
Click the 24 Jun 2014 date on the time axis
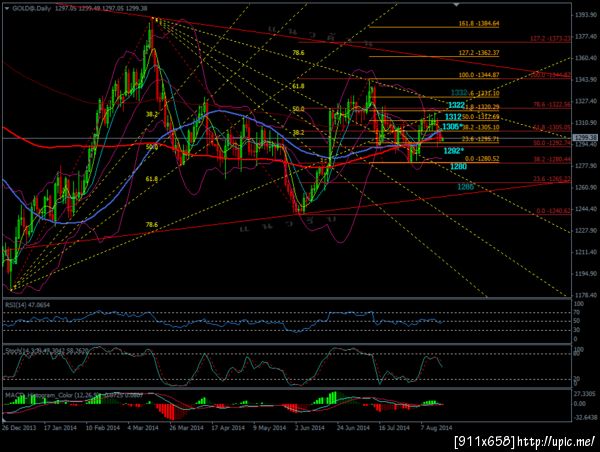click(353, 428)
